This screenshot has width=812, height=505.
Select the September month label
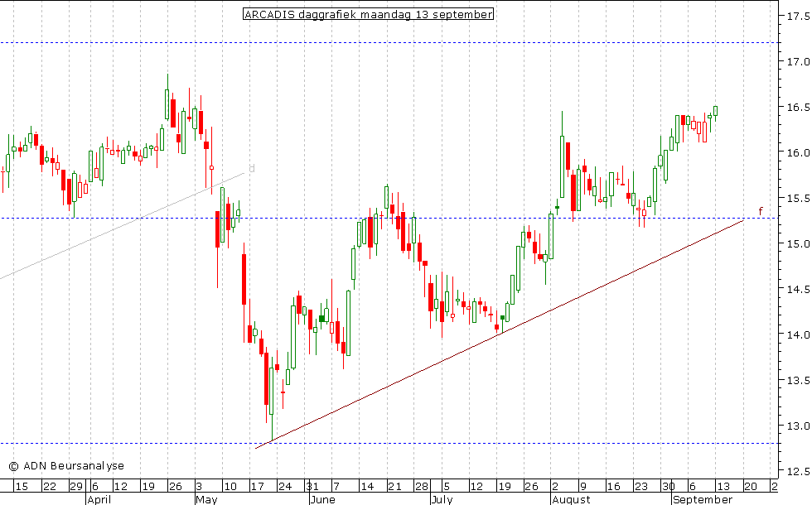click(702, 499)
